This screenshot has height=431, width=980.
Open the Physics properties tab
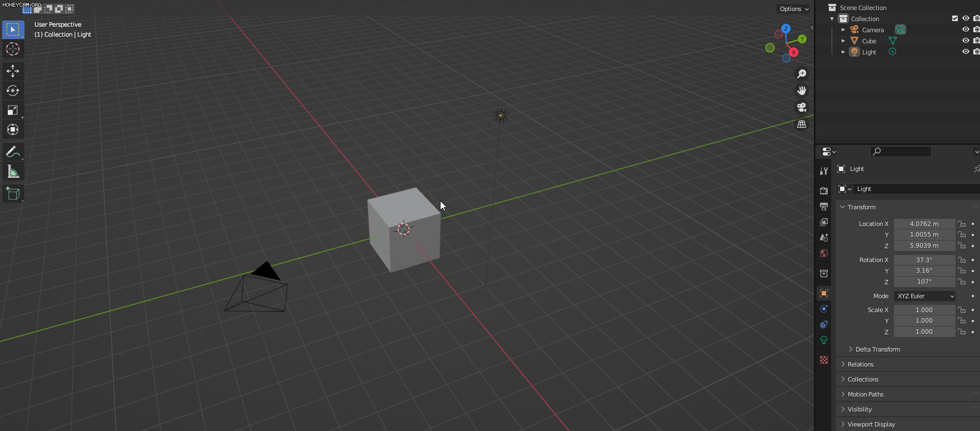tap(824, 309)
